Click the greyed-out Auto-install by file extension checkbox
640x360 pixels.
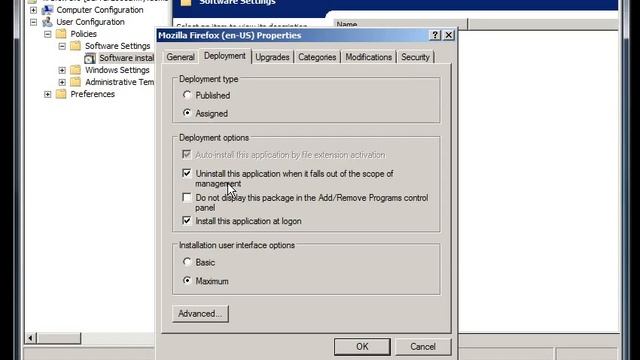click(187, 155)
